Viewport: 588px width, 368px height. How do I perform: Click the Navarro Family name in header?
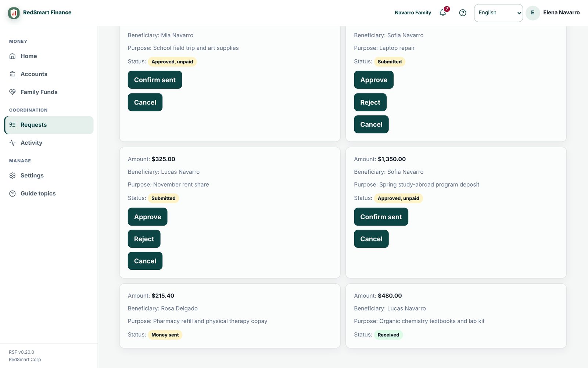coord(413,13)
